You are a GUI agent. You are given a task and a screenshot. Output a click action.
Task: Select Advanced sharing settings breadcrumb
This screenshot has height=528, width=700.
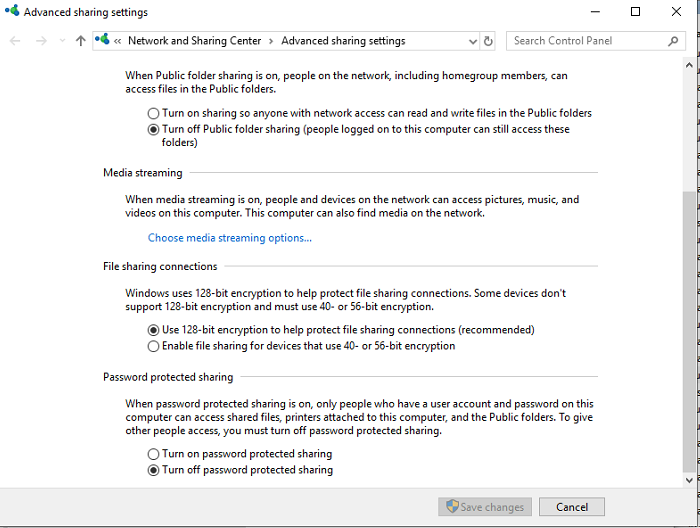343,41
